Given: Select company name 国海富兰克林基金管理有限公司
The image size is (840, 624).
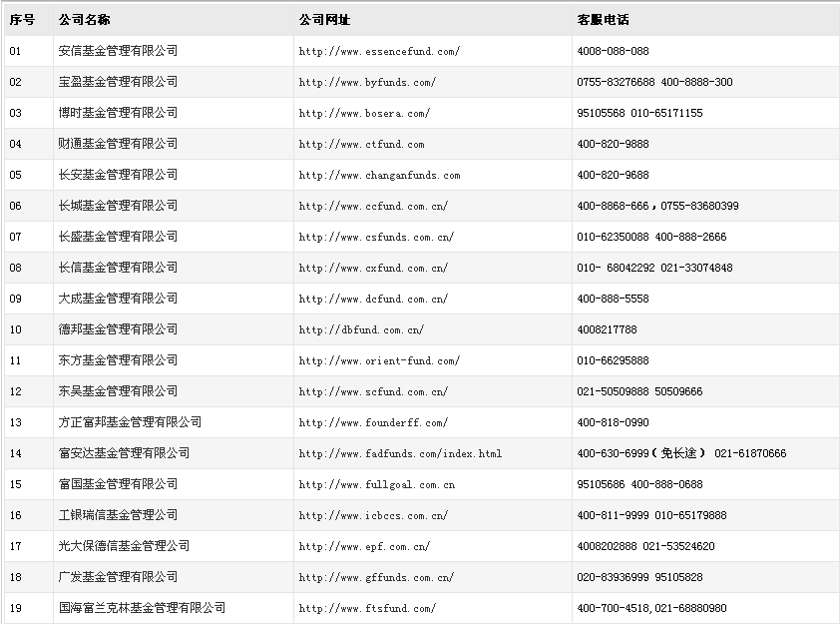Looking at the screenshot, I should pos(142,608).
